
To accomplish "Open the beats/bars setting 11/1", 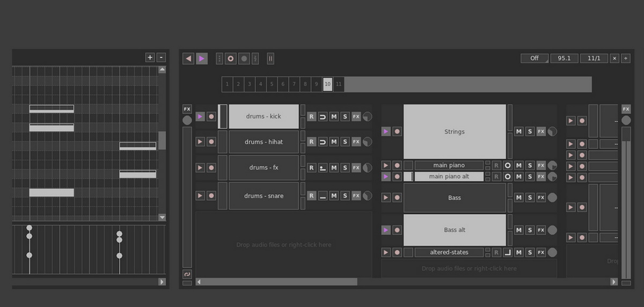I will (x=594, y=58).
